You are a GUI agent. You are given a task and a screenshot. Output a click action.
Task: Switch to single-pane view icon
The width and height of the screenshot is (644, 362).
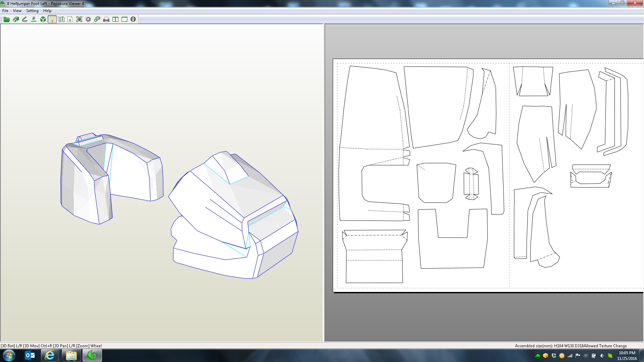coord(124,19)
